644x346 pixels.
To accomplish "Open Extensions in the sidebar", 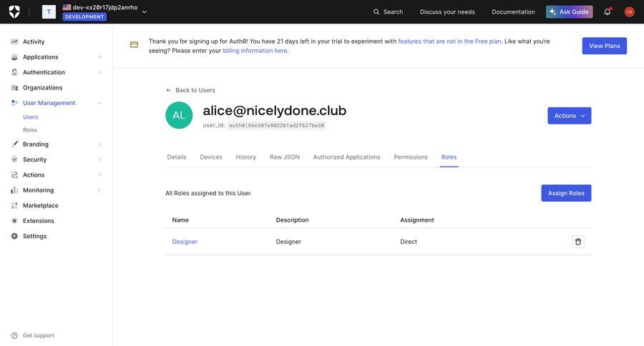I will [39, 221].
